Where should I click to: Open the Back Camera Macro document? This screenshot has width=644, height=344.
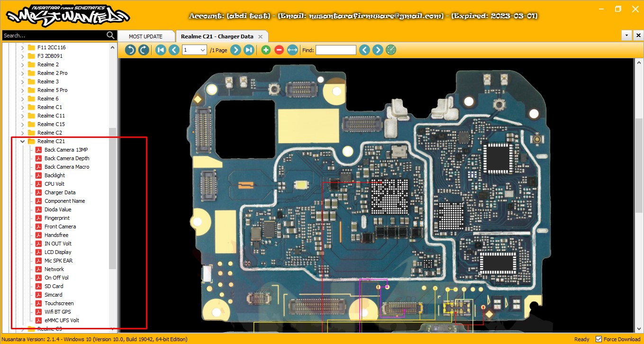67,167
